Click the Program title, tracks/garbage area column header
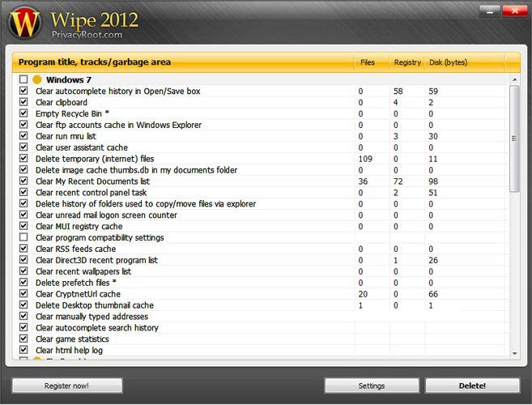This screenshot has width=532, height=405. [x=183, y=62]
